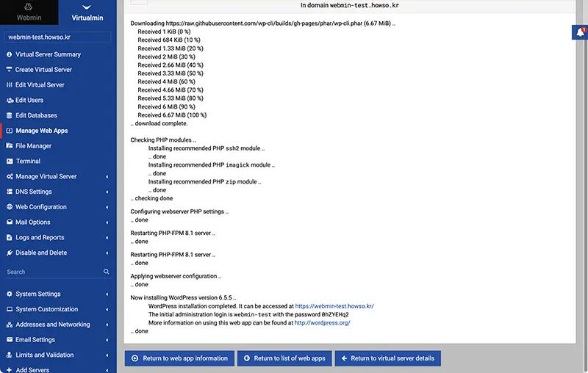The image size is (588, 373).
Task: Open the https://webmin-test.howso.kr/ link
Action: coord(334,306)
